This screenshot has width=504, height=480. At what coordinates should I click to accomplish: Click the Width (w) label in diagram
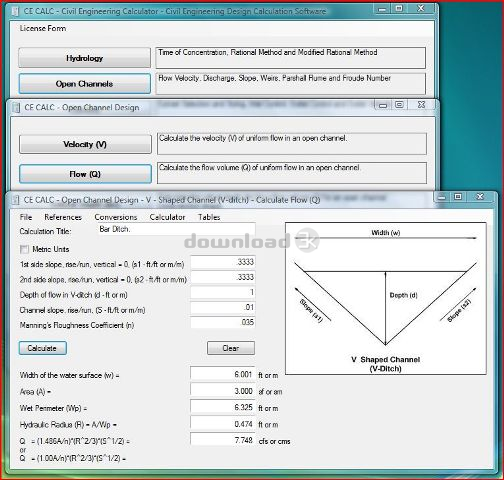click(386, 233)
